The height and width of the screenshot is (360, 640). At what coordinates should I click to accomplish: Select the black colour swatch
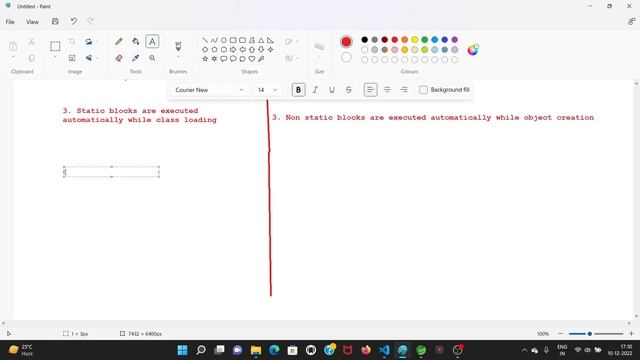pos(364,40)
